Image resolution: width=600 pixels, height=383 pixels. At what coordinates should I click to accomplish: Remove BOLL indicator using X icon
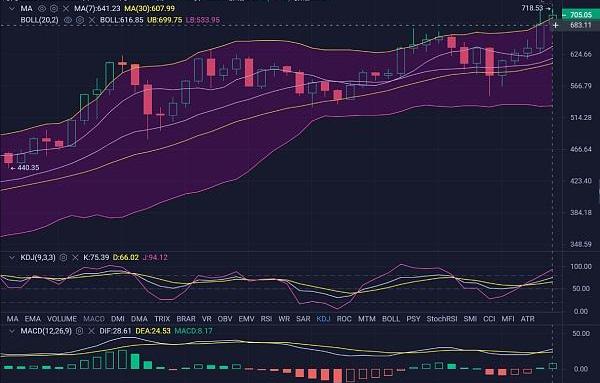(x=92, y=20)
